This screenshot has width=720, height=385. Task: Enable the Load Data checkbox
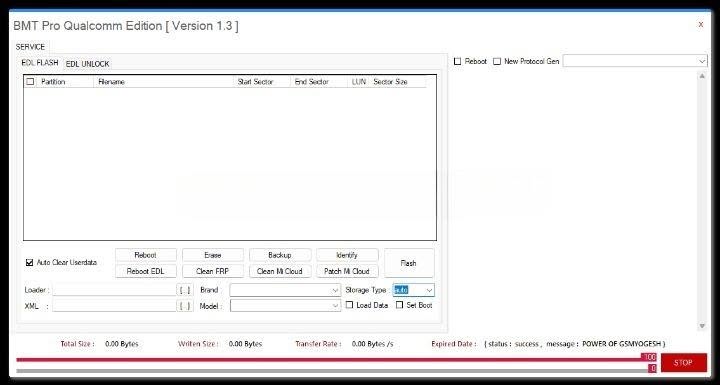349,305
